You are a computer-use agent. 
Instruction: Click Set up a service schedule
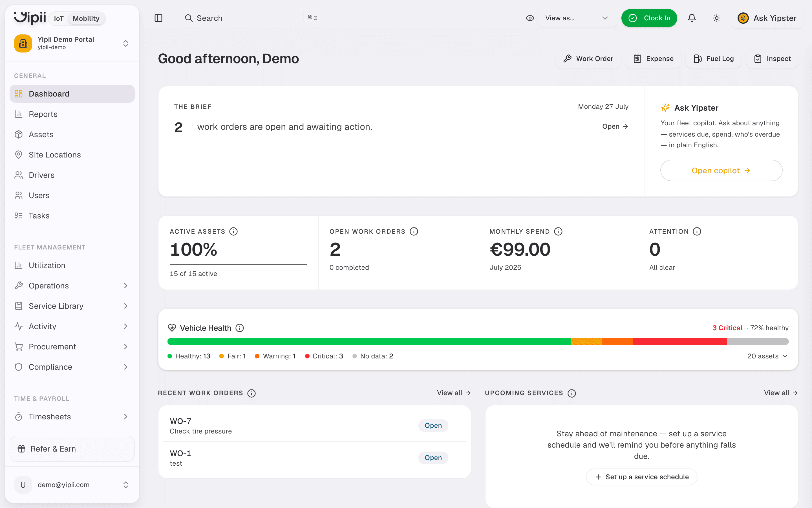[x=641, y=477]
